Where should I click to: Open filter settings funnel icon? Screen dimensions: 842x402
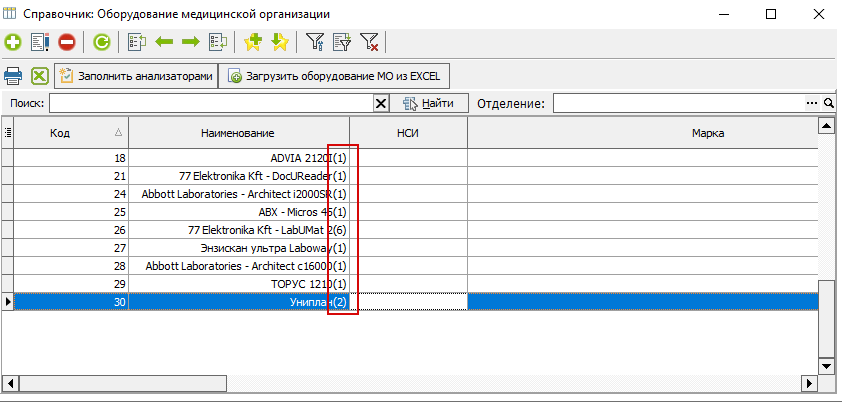(x=315, y=42)
